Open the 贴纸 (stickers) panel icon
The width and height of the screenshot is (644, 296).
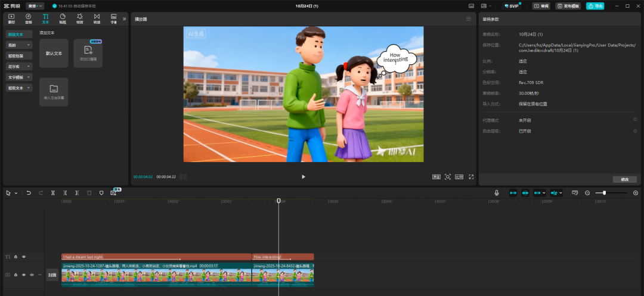pyautogui.click(x=63, y=18)
